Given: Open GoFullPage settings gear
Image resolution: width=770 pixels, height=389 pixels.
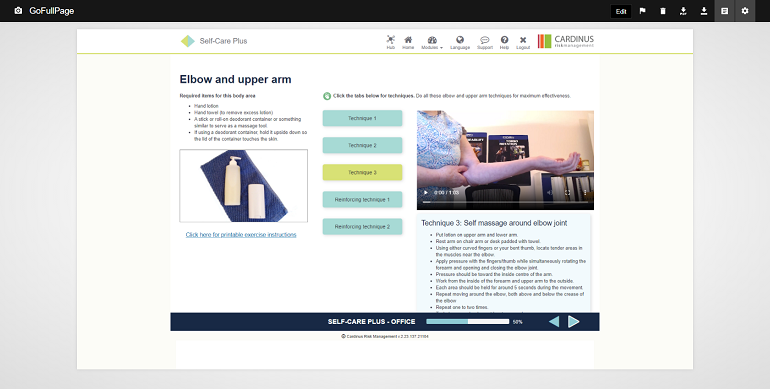Looking at the screenshot, I should [745, 11].
